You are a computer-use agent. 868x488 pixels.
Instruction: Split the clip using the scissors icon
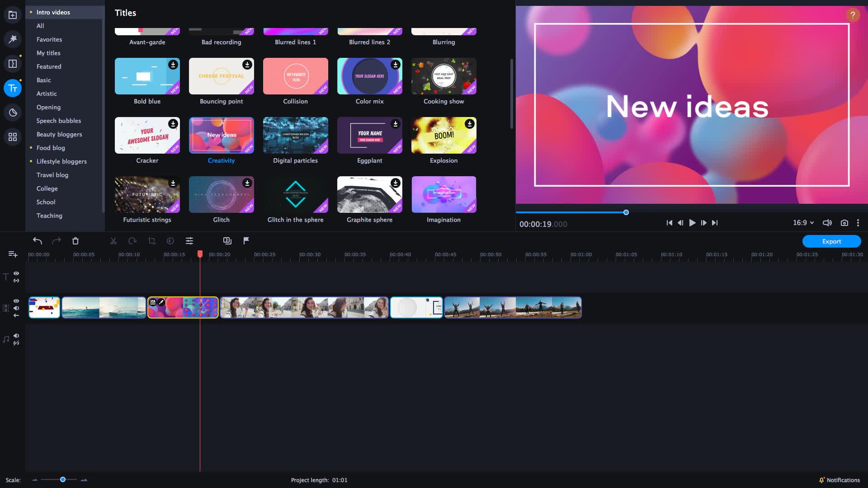tap(113, 240)
